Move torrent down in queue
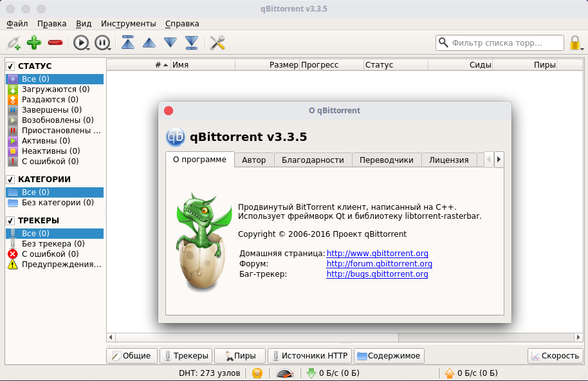This screenshot has width=588, height=381. [x=170, y=42]
